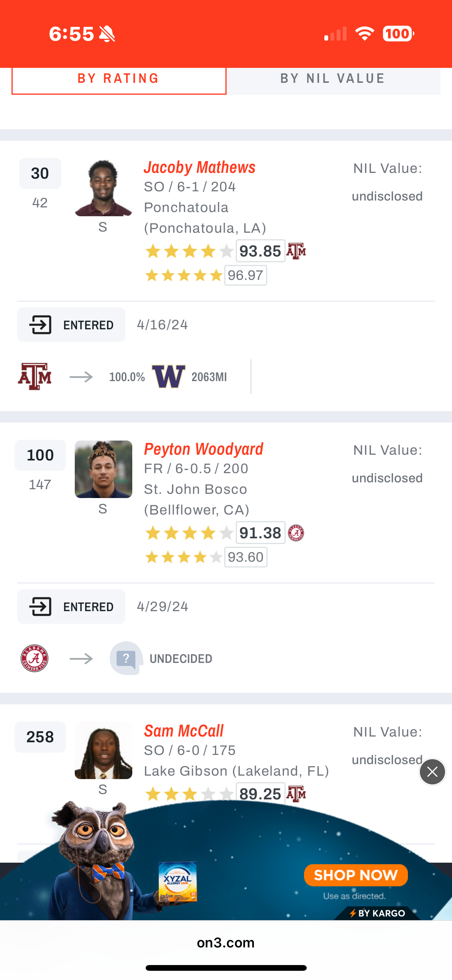
Task: Open Peyton Woodyard player profile link
Action: click(x=204, y=449)
